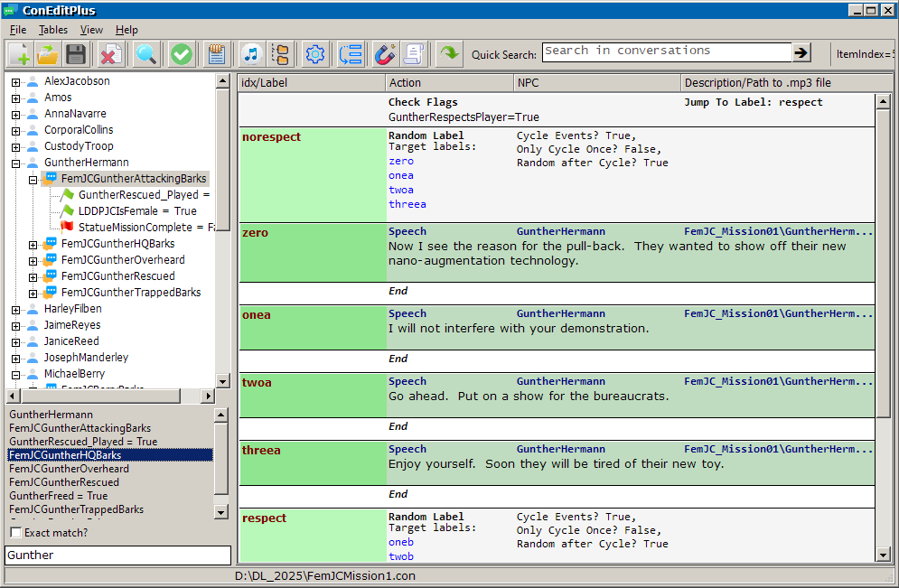Click the magnifying glass search icon
Screen dimensions: 899x588
(145, 54)
